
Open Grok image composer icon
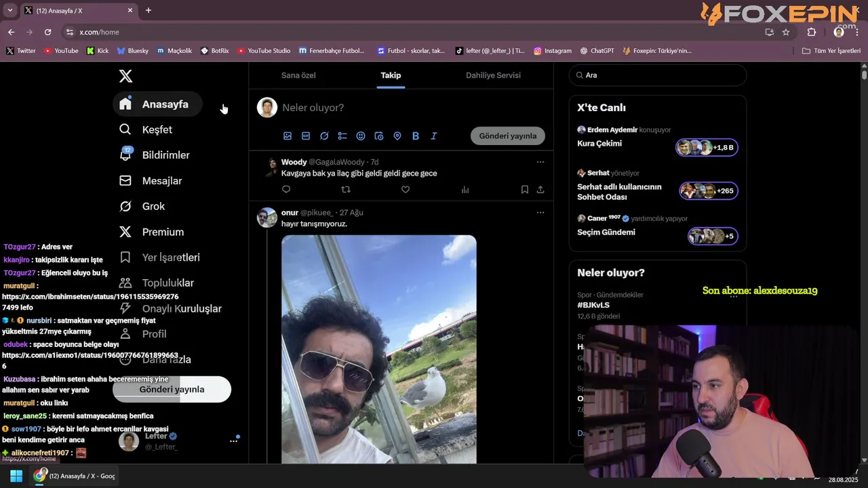(324, 136)
